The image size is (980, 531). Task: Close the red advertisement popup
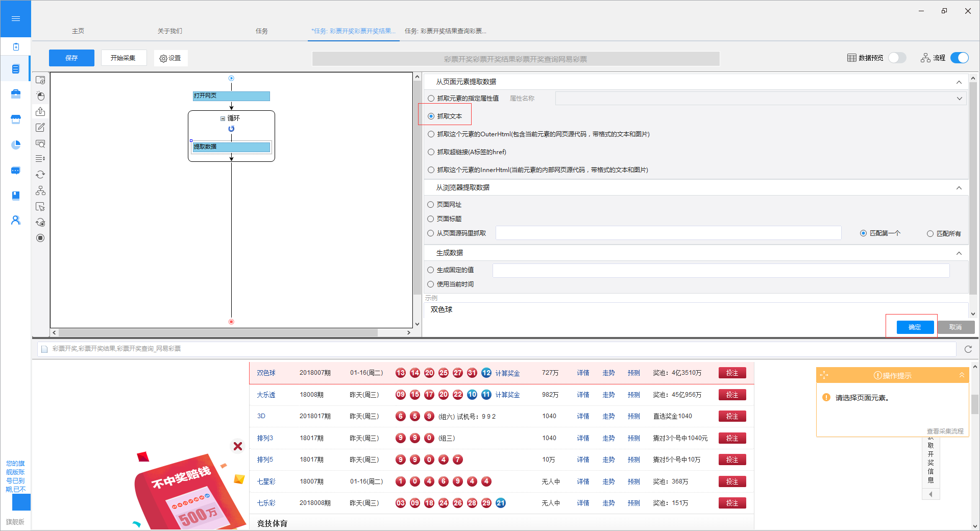click(238, 446)
